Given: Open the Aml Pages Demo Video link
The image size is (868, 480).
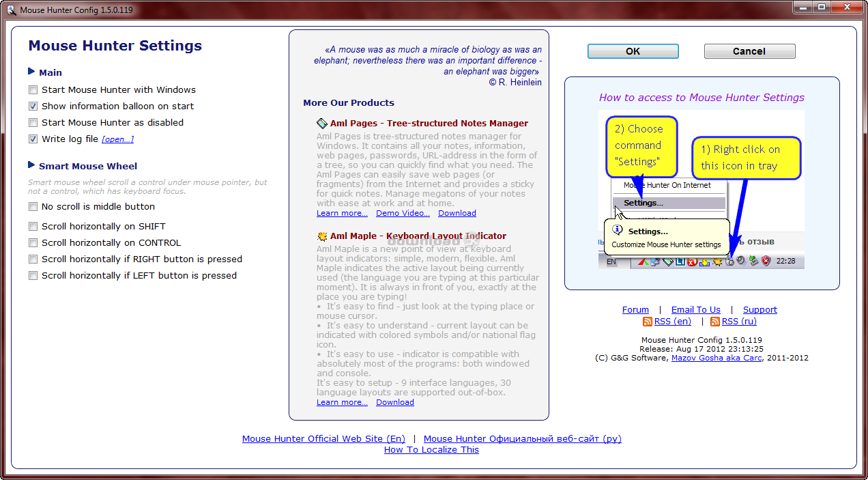Looking at the screenshot, I should (403, 213).
